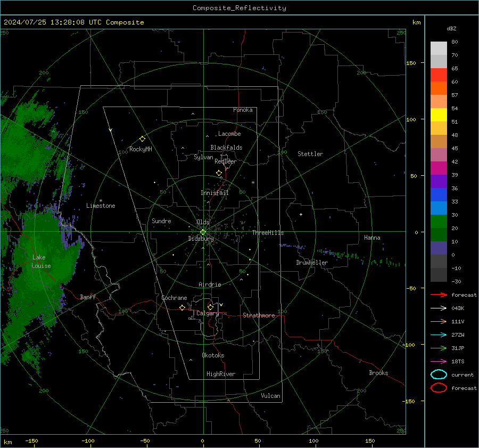This screenshot has height=448, width=479.
Task: Click the yellow diamond marker near Cochrane
Action: 182,308
